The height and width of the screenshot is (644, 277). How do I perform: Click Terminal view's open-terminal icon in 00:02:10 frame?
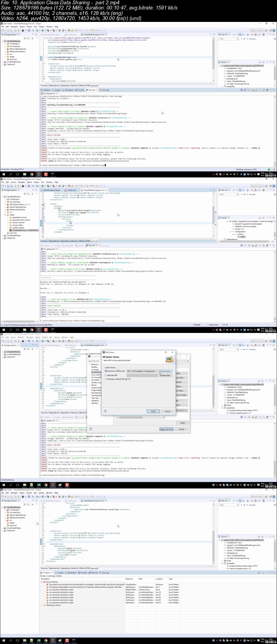coord(241,90)
